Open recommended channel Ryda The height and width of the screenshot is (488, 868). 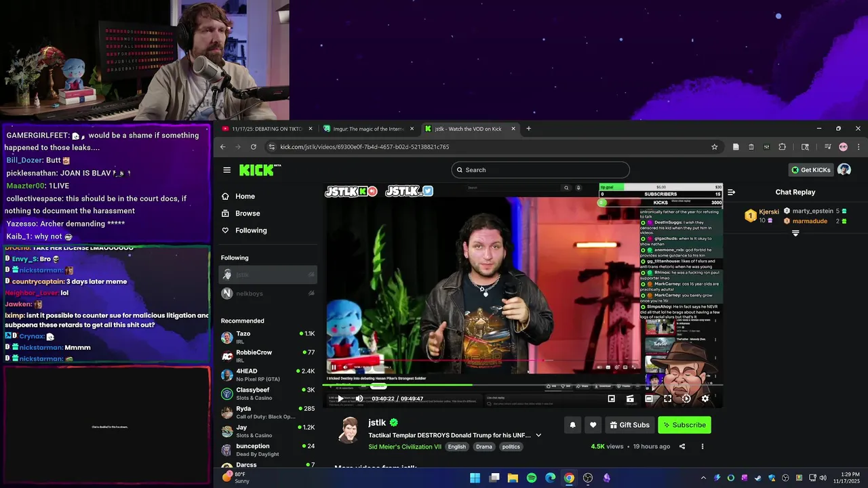pyautogui.click(x=268, y=412)
